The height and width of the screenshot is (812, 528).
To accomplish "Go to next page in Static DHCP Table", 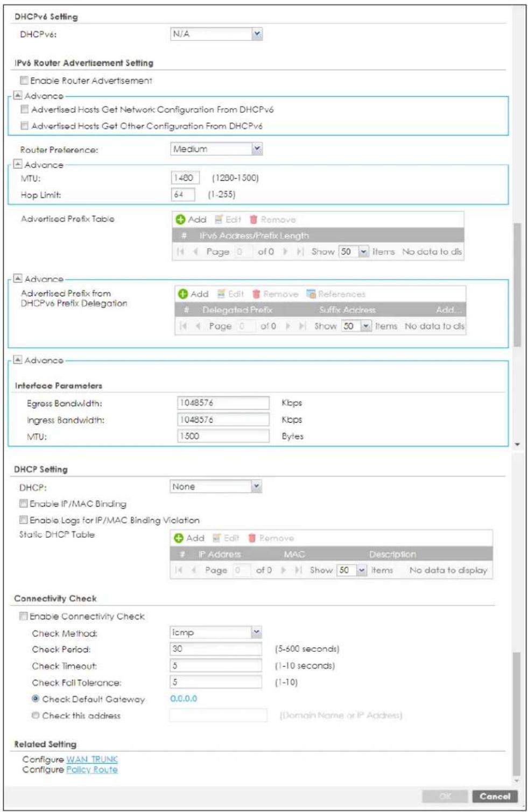I will (x=284, y=570).
